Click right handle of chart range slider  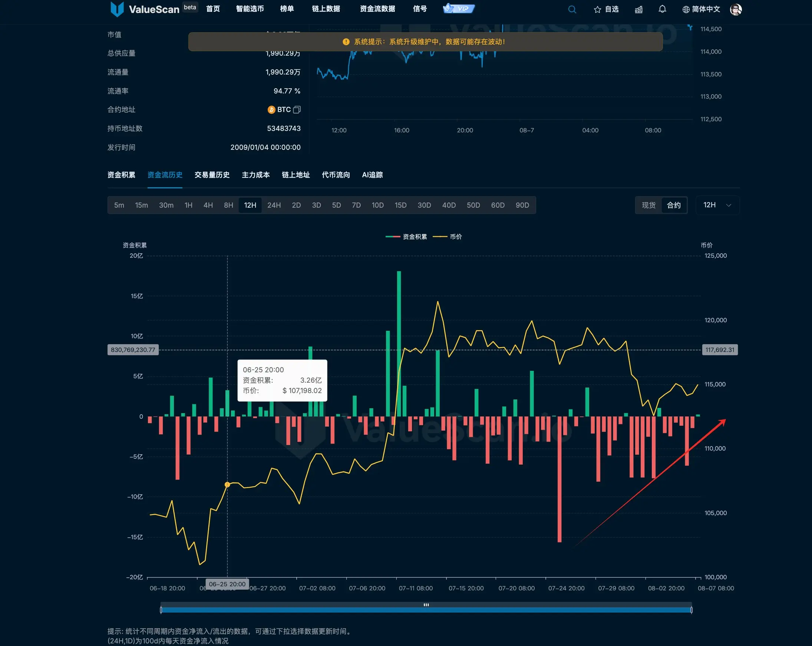tap(691, 610)
